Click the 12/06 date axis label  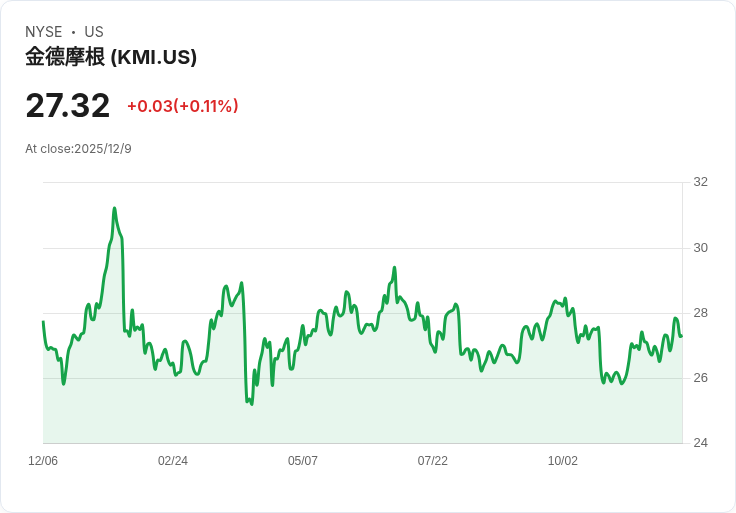click(x=43, y=461)
